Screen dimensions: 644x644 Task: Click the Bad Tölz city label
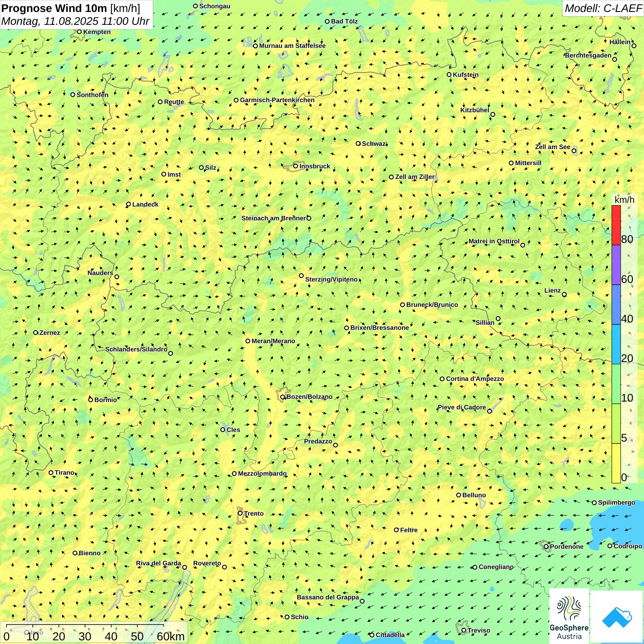(344, 21)
